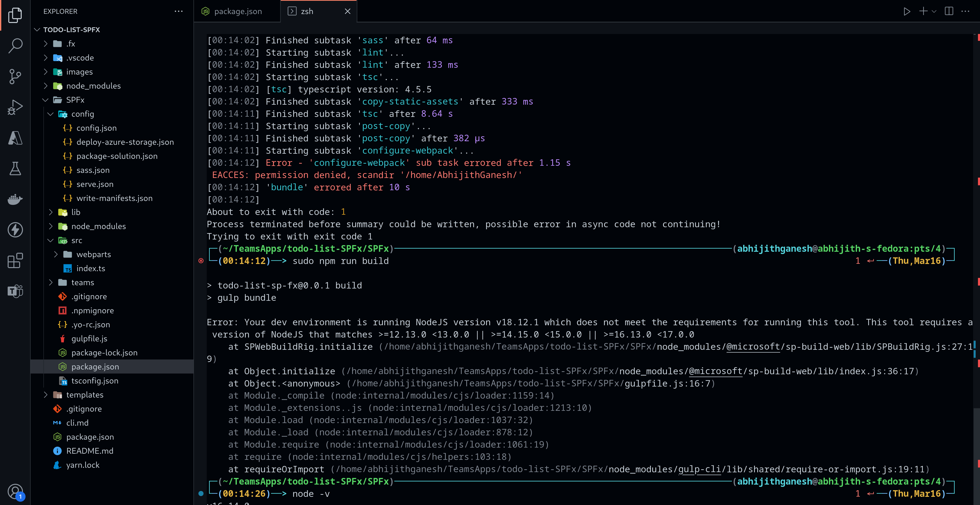Close the zsh terminal tab
Viewport: 980px width, 505px height.
click(347, 11)
